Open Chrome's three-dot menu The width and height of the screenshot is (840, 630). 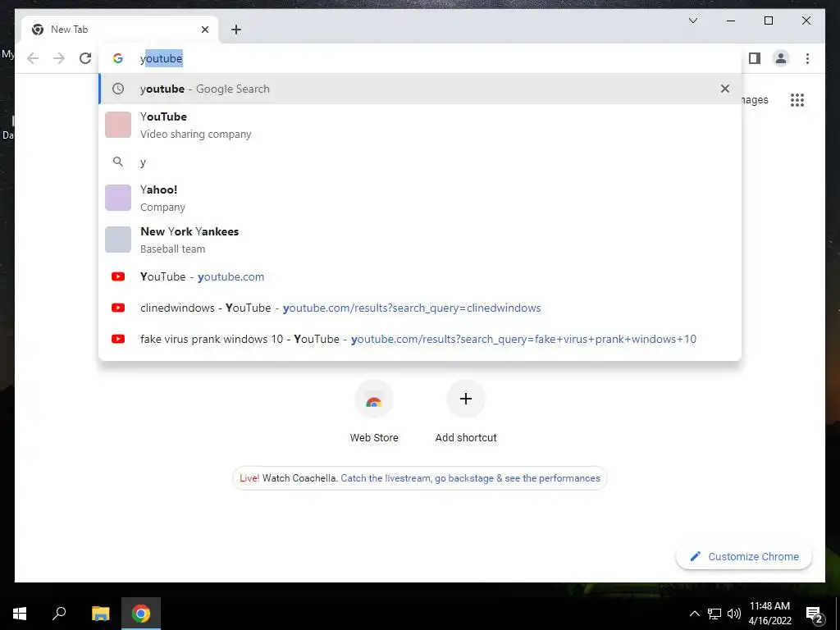(x=807, y=58)
